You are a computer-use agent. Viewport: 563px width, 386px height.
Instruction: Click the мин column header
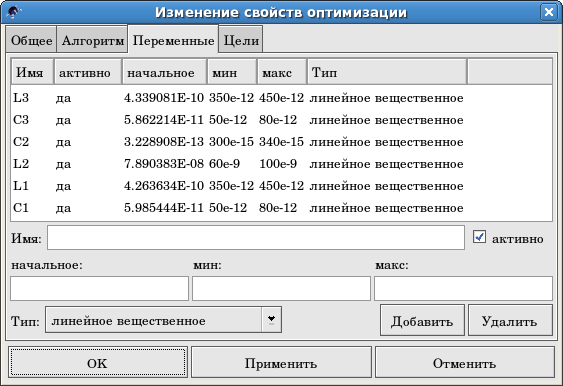click(x=232, y=72)
